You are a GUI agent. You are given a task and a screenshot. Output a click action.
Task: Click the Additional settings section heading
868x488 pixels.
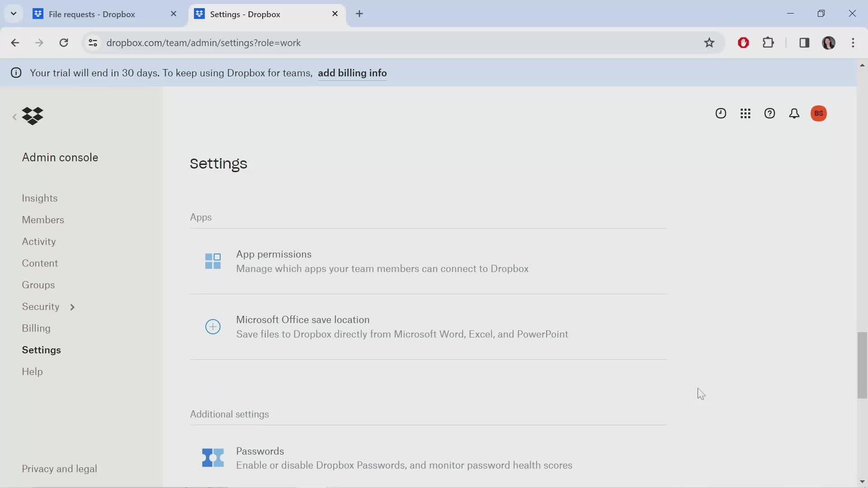pos(229,414)
